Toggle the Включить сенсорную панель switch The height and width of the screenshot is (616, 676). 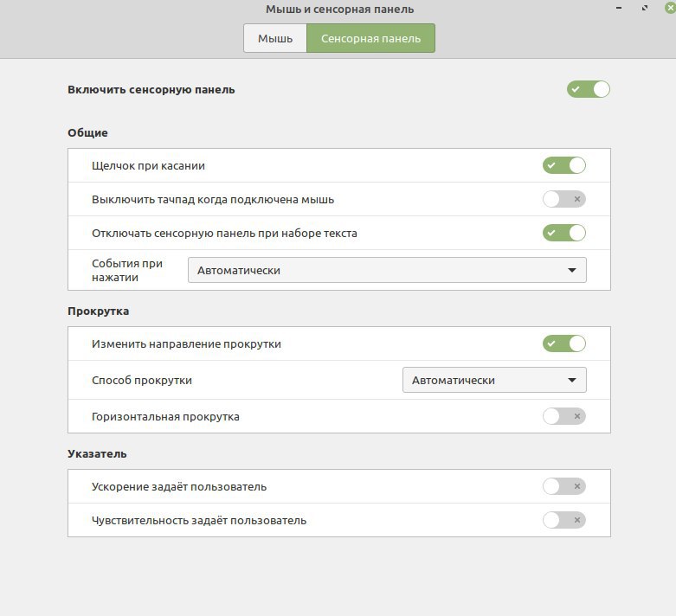(x=589, y=89)
